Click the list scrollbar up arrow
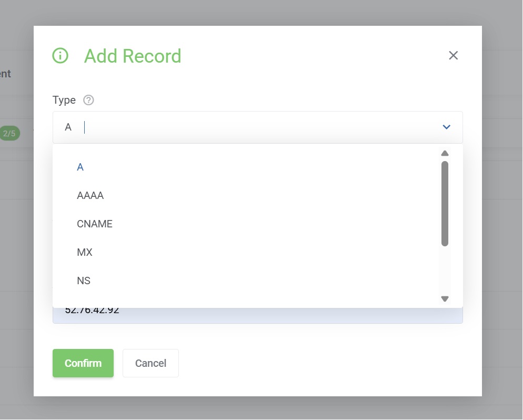Screen dimensions: 523x420 tap(445, 153)
